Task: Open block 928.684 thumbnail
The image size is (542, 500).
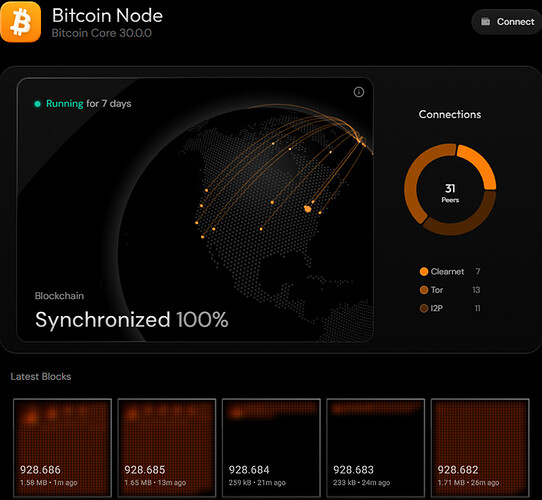Action: tap(271, 448)
